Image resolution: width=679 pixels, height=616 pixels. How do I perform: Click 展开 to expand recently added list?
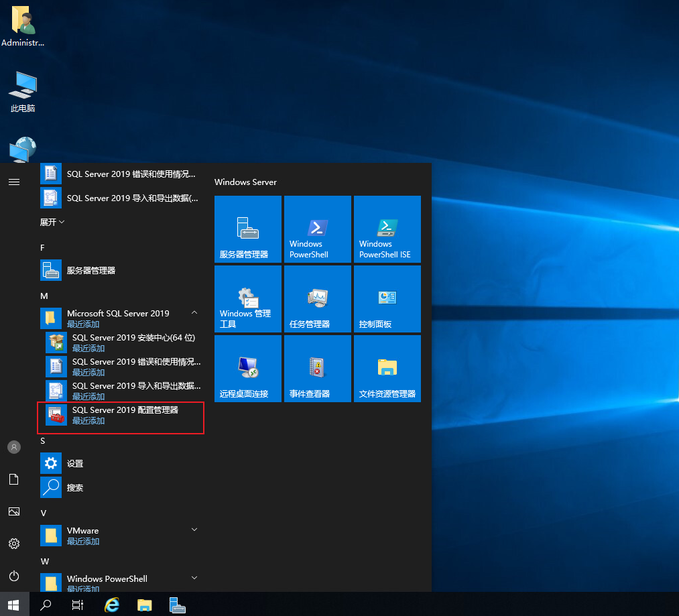tap(52, 222)
